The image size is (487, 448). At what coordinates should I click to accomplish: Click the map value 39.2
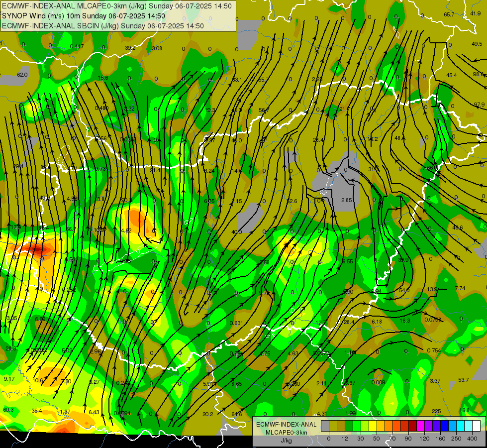coord(130,48)
